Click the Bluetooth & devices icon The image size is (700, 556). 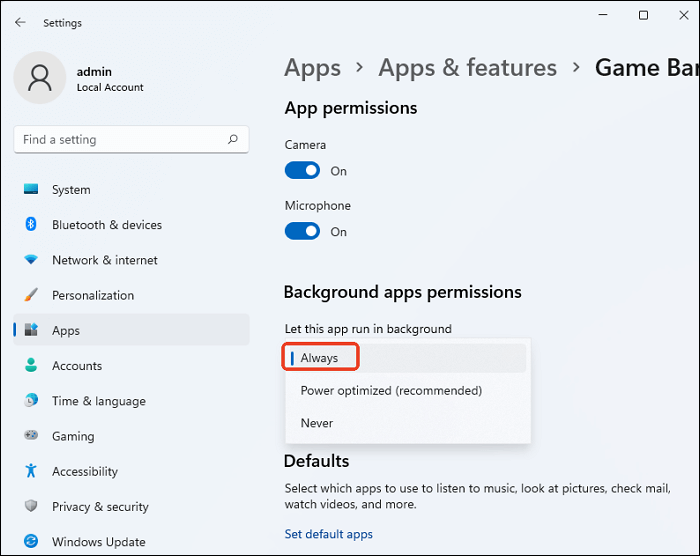pos(31,225)
